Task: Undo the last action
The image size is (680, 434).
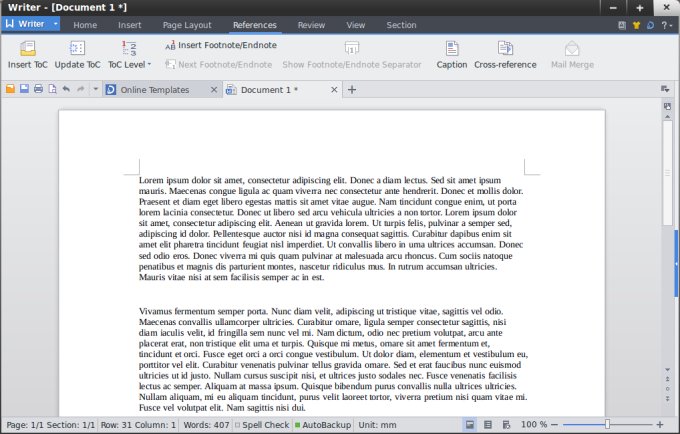Action: point(66,89)
